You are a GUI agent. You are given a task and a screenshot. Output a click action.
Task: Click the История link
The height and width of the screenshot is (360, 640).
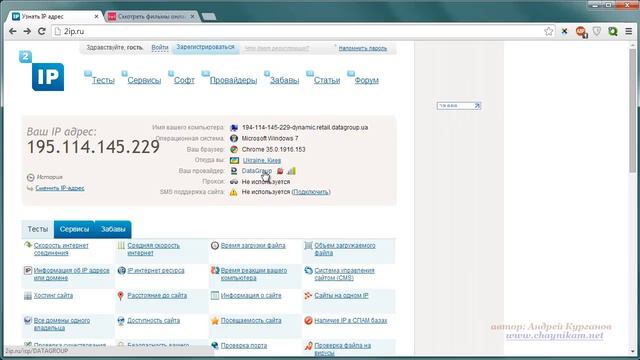point(49,177)
